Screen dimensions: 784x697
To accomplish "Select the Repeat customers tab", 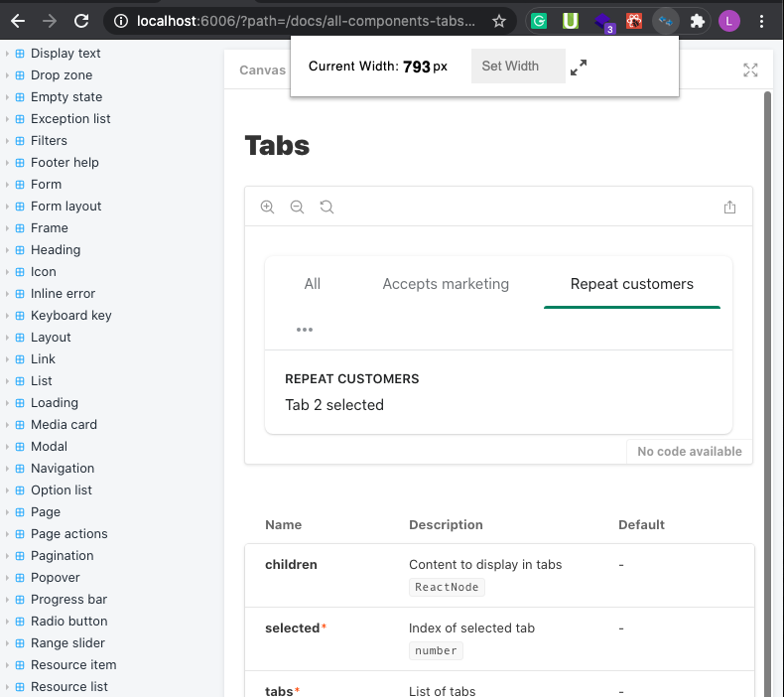I will pyautogui.click(x=631, y=284).
